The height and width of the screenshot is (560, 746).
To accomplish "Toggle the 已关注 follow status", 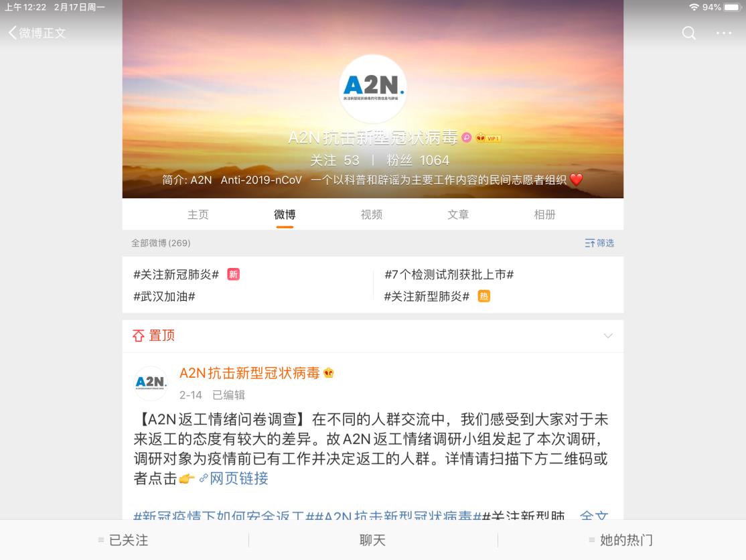I will coord(124,540).
